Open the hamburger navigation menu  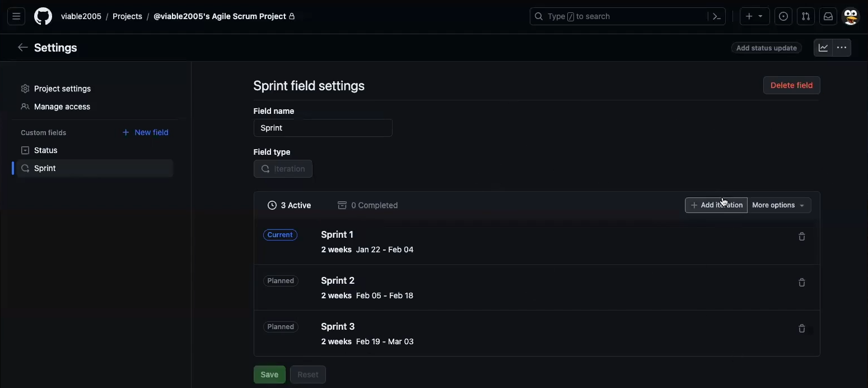[16, 16]
